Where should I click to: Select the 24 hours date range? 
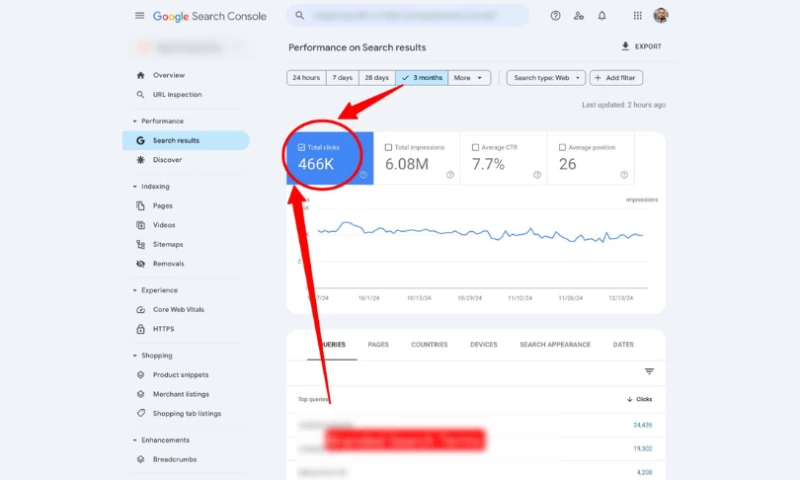pos(306,78)
